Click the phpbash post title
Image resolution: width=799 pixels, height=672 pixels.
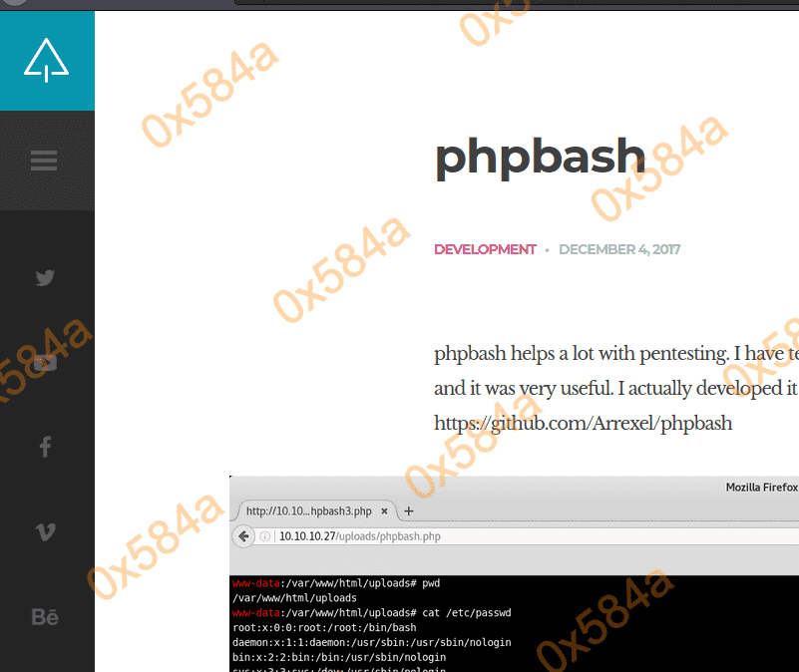(x=540, y=157)
